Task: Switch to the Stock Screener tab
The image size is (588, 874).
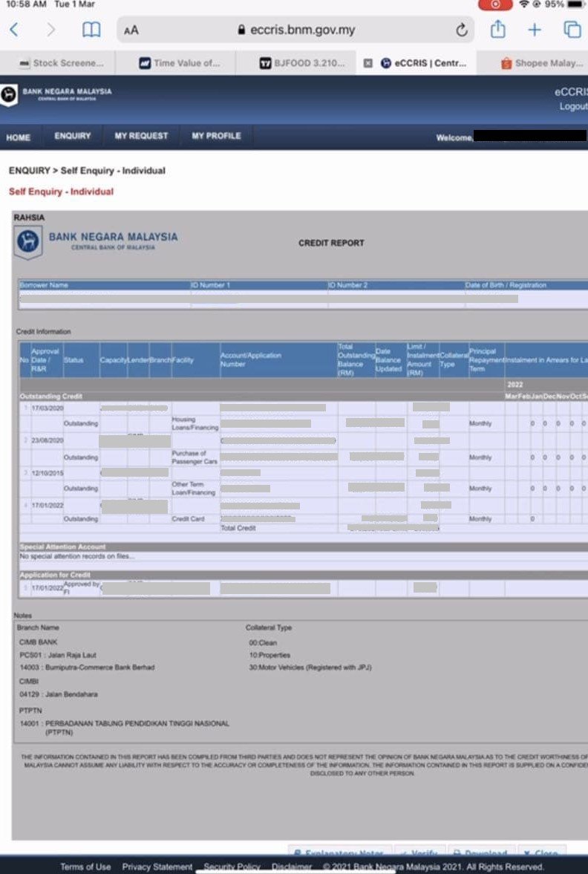Action: point(67,63)
